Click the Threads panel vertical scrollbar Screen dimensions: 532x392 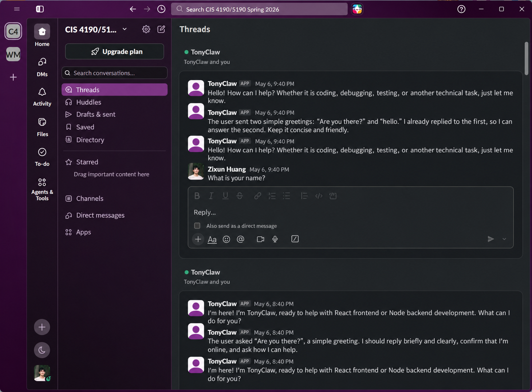click(526, 58)
